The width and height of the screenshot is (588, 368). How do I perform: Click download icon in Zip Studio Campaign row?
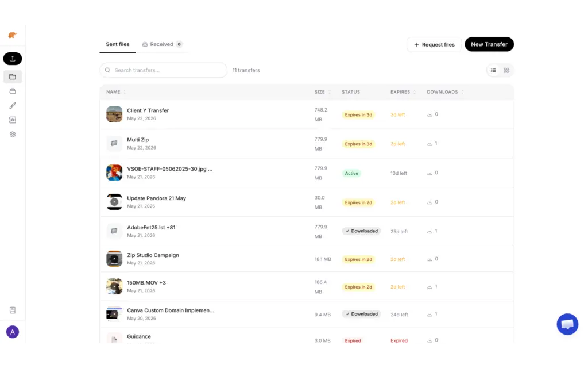coord(430,259)
